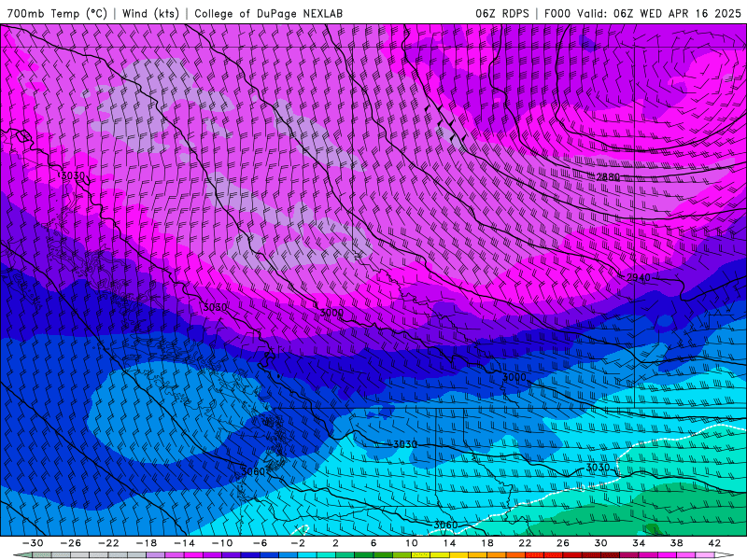Select the -14 temperature scale label

click(184, 543)
